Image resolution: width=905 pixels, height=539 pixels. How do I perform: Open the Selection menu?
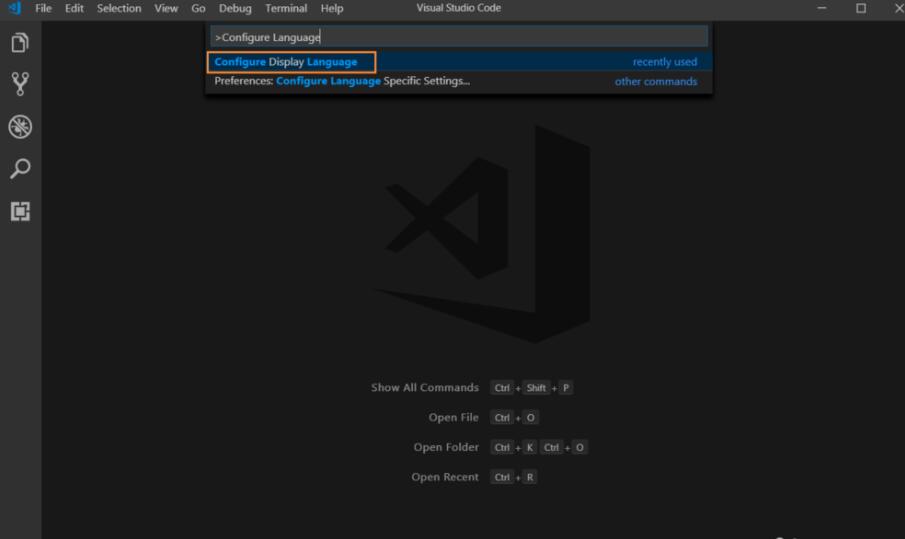coord(119,8)
